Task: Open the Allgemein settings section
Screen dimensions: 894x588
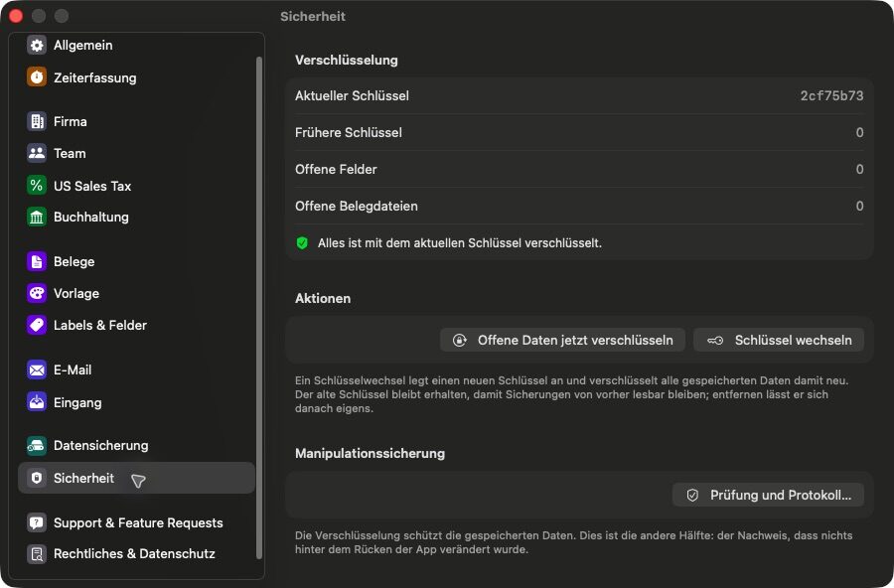Action: 136,45
